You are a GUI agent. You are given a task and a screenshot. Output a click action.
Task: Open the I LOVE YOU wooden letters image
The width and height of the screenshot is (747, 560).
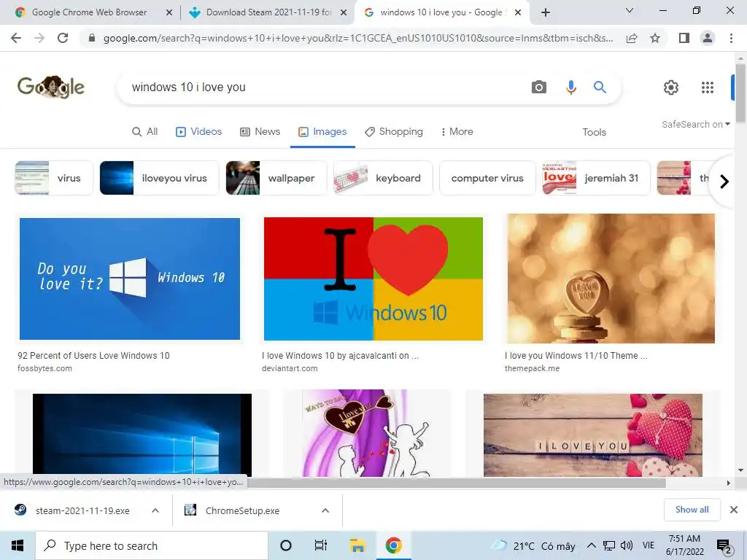click(592, 435)
